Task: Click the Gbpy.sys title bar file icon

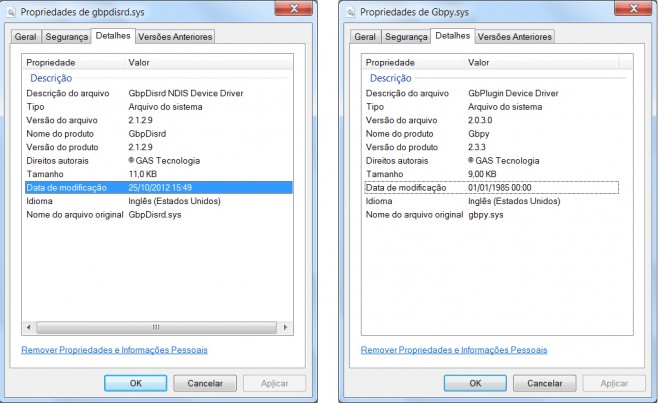Action: pyautogui.click(x=350, y=12)
